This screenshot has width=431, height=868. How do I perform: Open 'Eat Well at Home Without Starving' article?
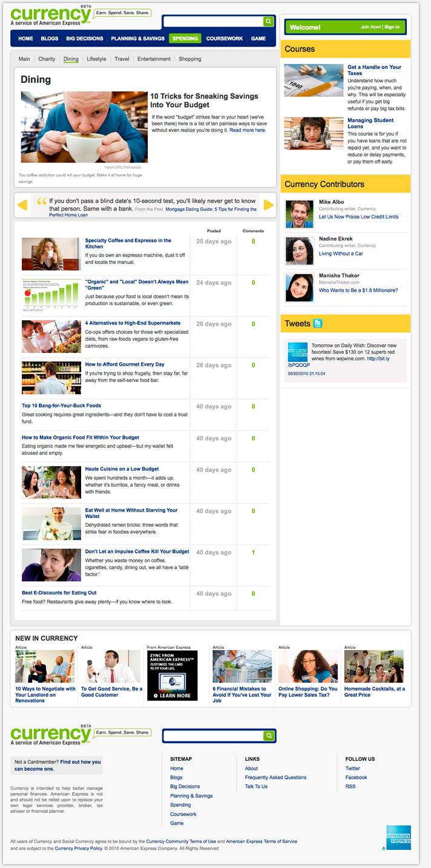coord(131,513)
